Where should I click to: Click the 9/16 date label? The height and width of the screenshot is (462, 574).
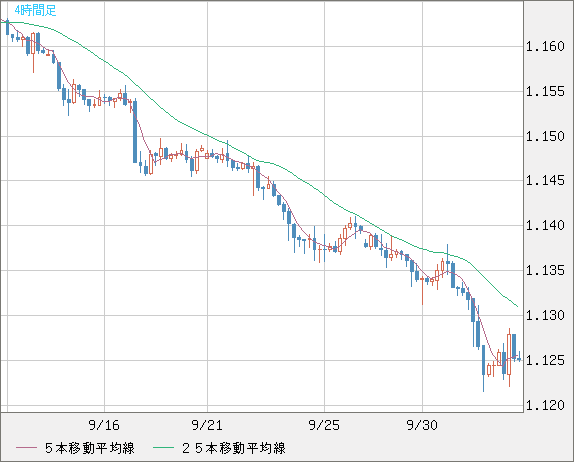click(x=104, y=425)
